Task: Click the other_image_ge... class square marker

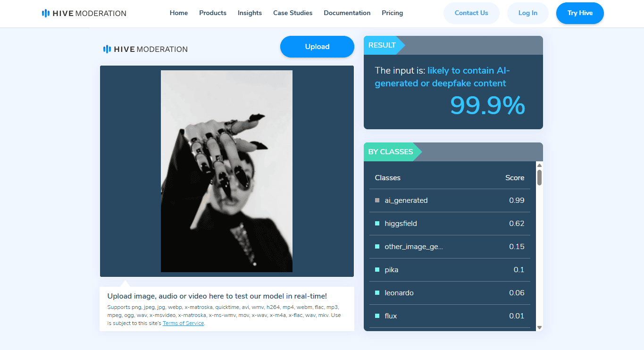Action: 377,247
